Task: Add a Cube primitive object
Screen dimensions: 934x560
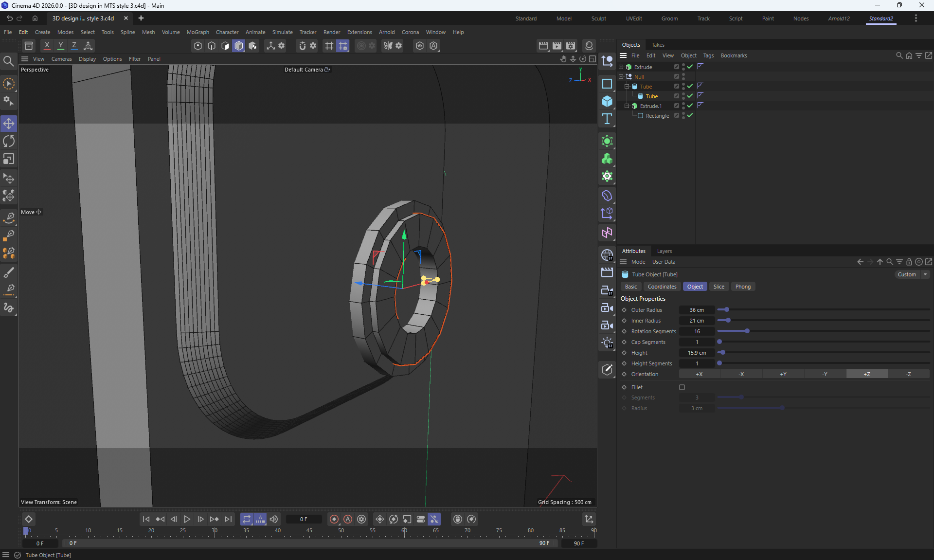Action: (607, 101)
